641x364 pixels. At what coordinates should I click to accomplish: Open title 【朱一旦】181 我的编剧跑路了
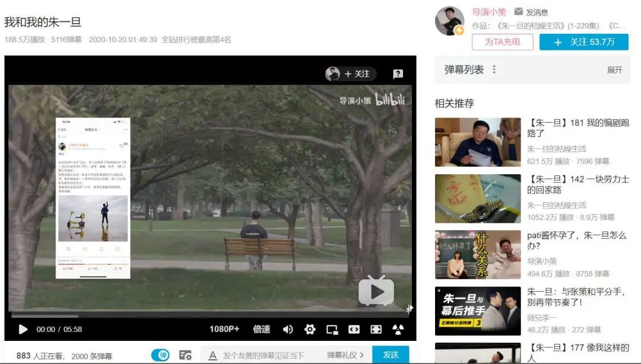(578, 128)
